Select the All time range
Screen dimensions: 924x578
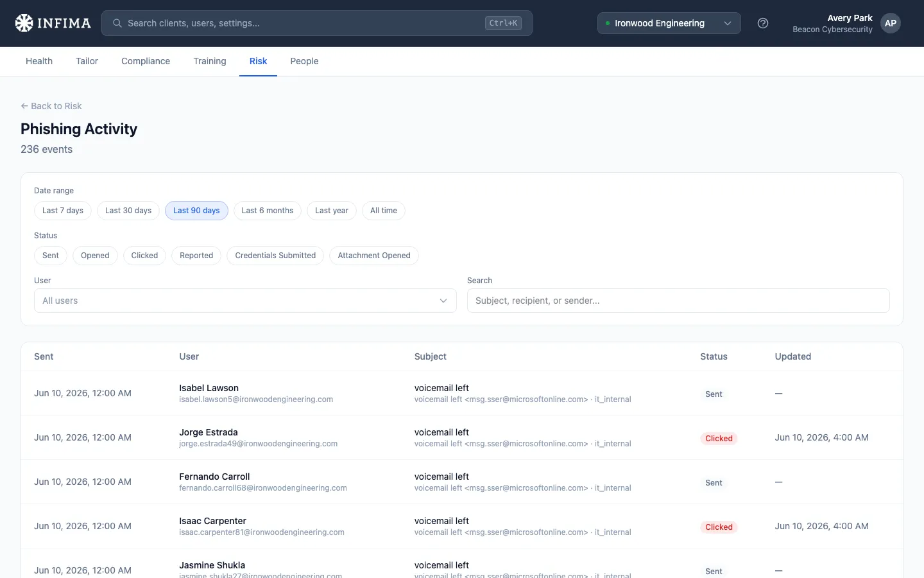[x=384, y=211]
